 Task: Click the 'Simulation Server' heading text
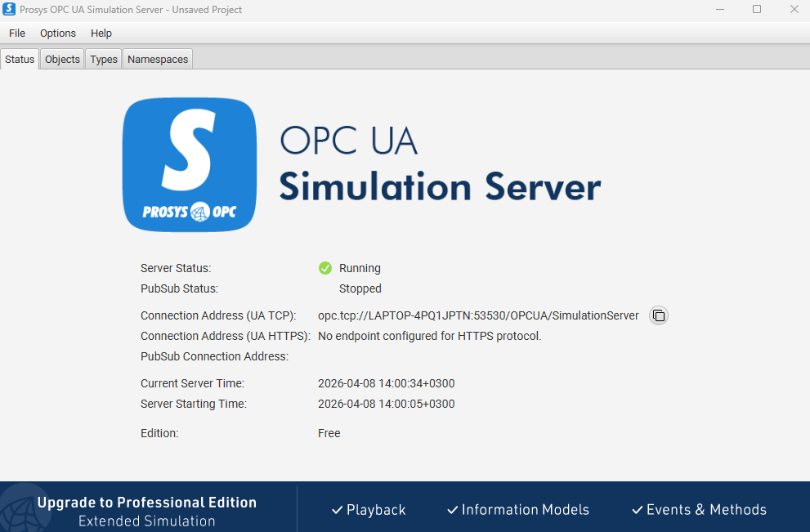[x=440, y=186]
